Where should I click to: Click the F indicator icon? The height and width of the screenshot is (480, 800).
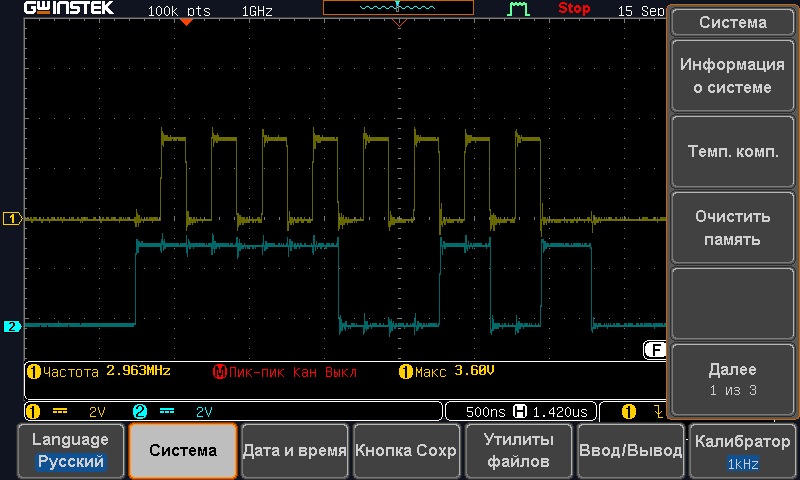tap(655, 350)
